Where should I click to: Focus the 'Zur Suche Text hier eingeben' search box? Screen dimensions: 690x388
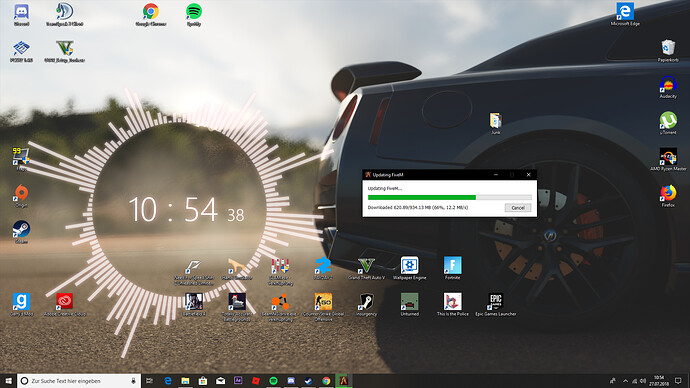pos(79,381)
